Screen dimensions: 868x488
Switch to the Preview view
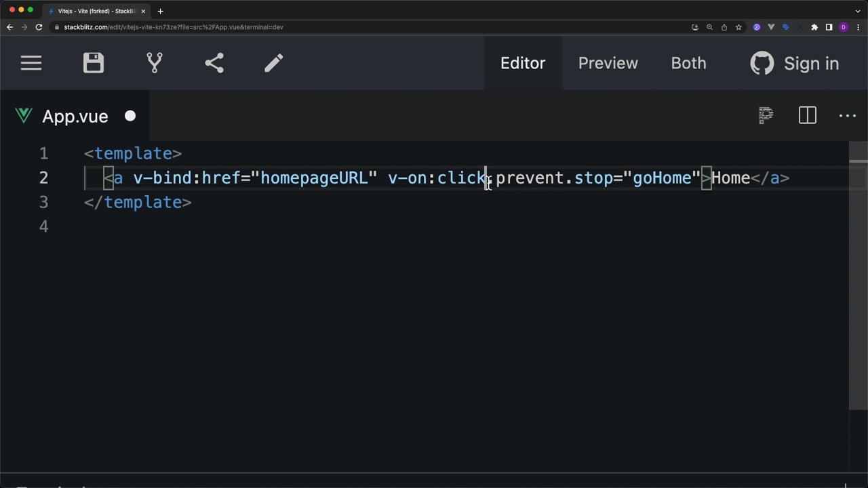608,63
